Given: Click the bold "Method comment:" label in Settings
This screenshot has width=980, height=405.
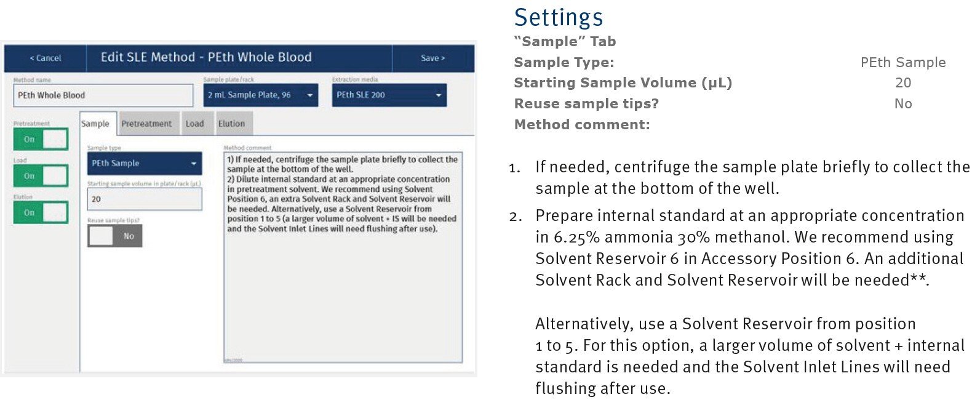Looking at the screenshot, I should [x=582, y=124].
